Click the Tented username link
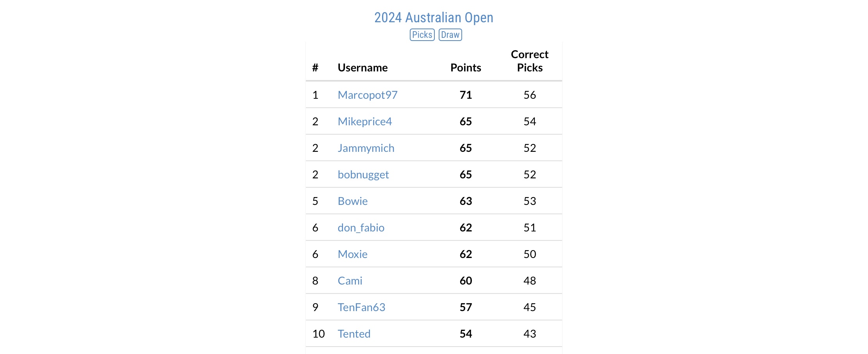The image size is (868, 354). coord(354,334)
